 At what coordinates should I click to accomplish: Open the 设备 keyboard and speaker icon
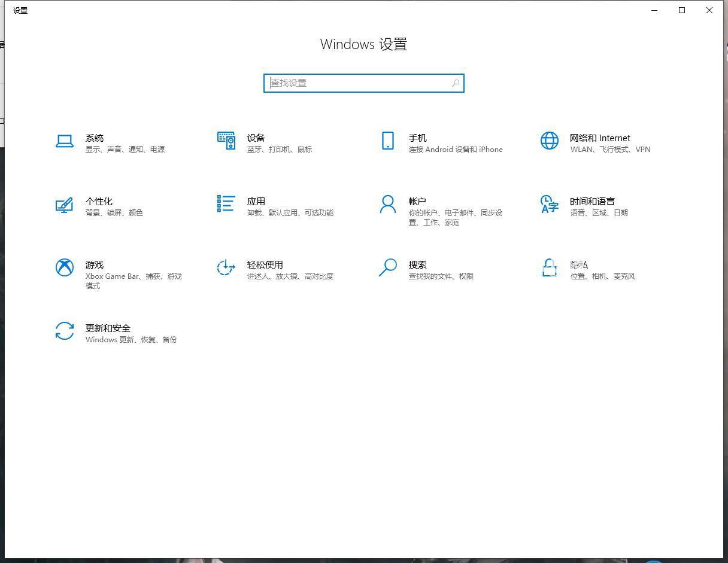click(226, 141)
